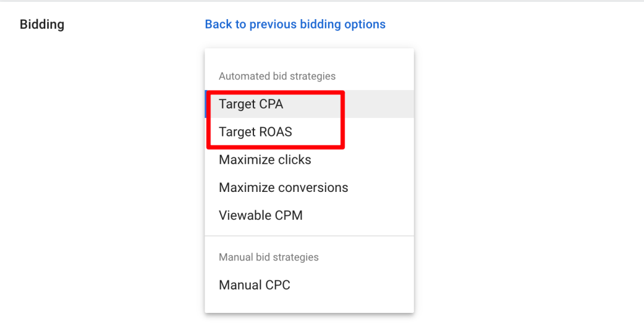Select the Target CPA bid strategy
The height and width of the screenshot is (329, 644).
[x=251, y=104]
